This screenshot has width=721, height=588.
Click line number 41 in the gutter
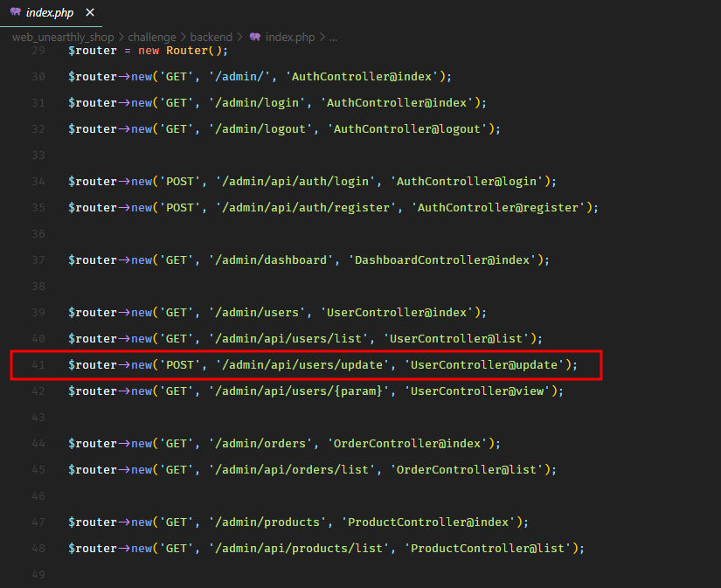[38, 365]
